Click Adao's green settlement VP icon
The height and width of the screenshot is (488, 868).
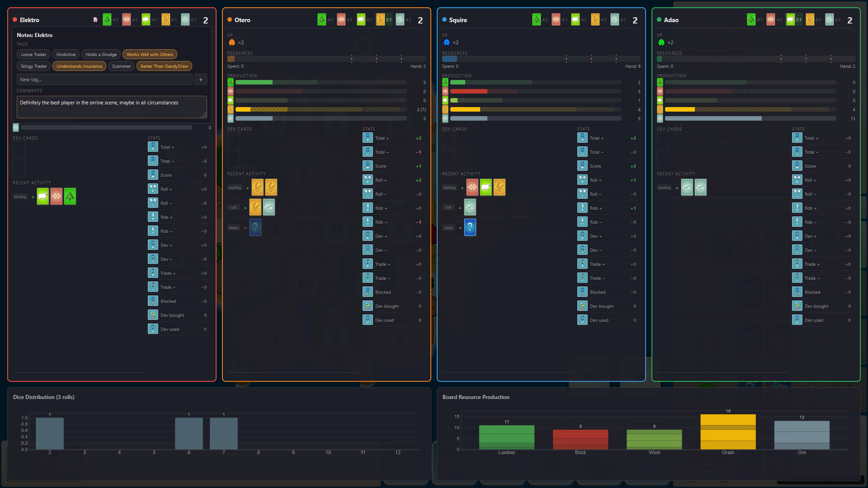(x=661, y=42)
